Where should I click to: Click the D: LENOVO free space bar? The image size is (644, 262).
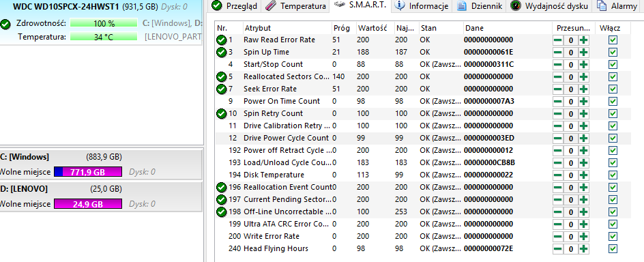point(88,204)
